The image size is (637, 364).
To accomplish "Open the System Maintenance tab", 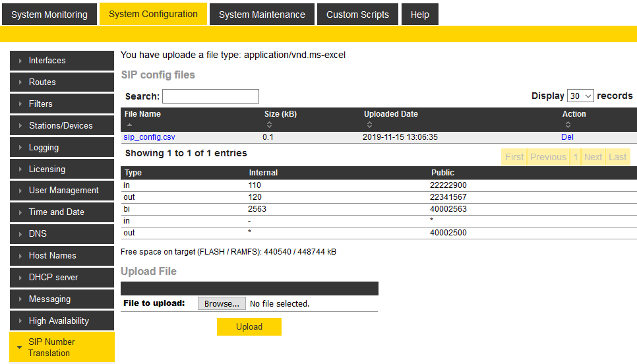I will [262, 15].
